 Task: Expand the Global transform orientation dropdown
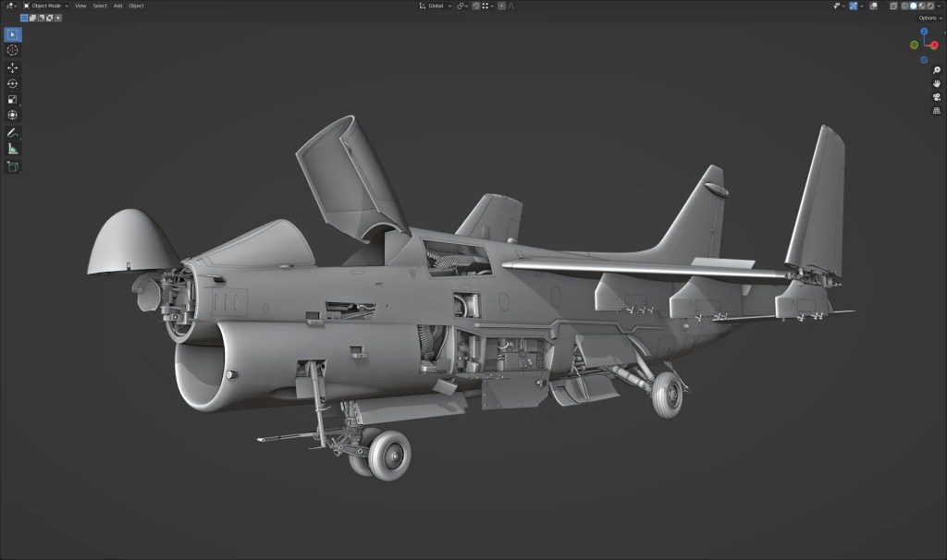pyautogui.click(x=435, y=6)
